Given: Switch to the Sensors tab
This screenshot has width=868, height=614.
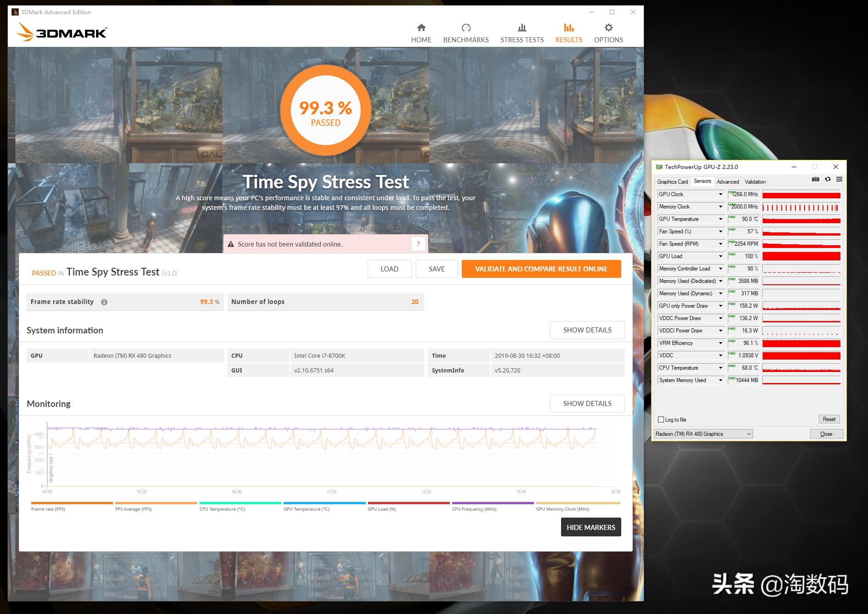Looking at the screenshot, I should [x=702, y=181].
